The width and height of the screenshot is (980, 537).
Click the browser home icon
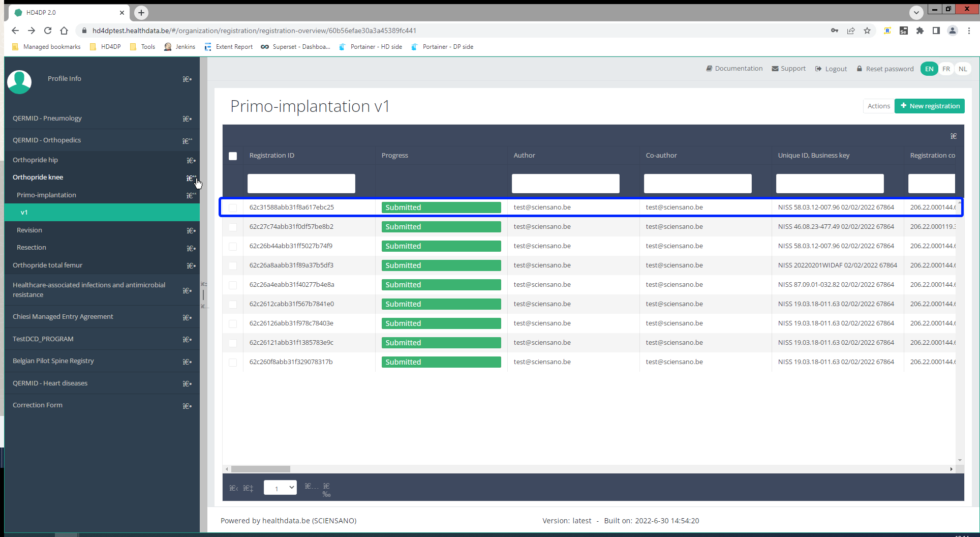tap(64, 31)
